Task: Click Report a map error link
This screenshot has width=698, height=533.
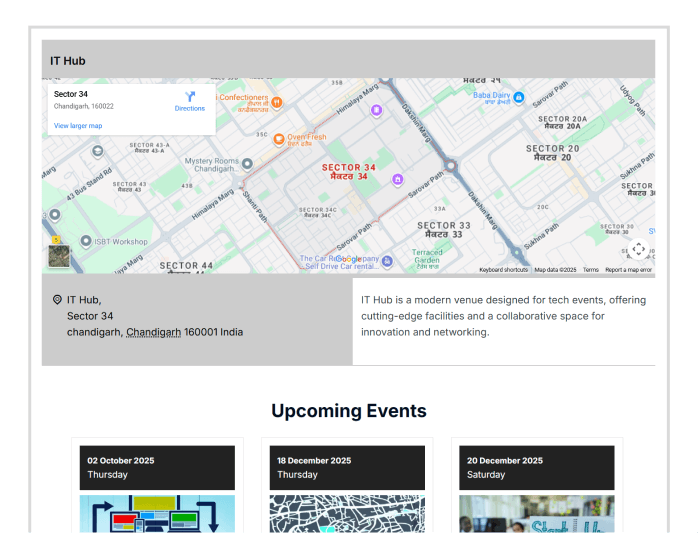Action: point(628,270)
